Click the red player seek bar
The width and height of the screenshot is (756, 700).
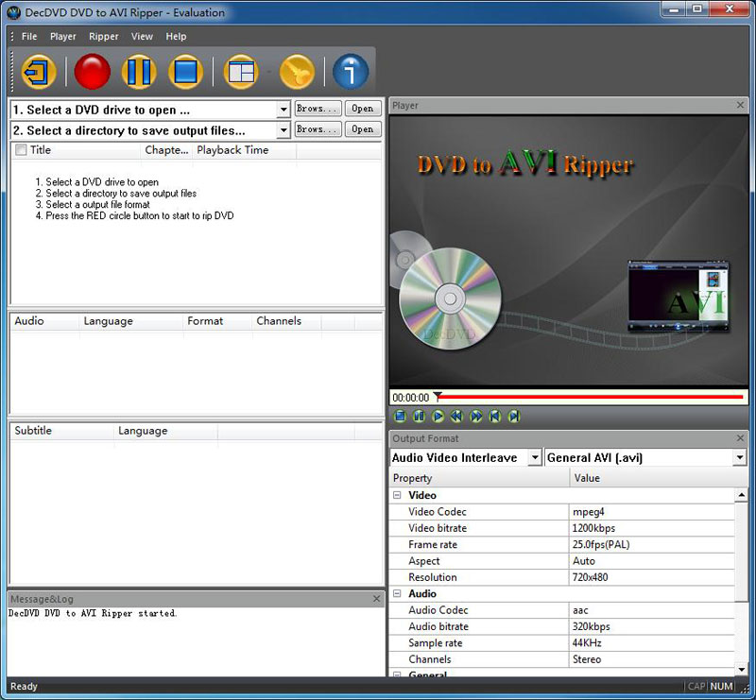tap(592, 398)
